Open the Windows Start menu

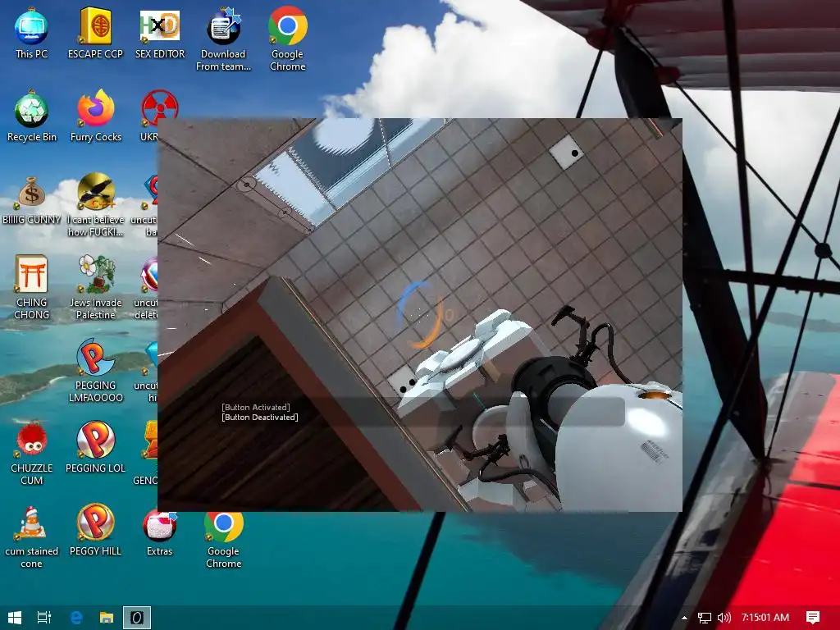pyautogui.click(x=15, y=618)
